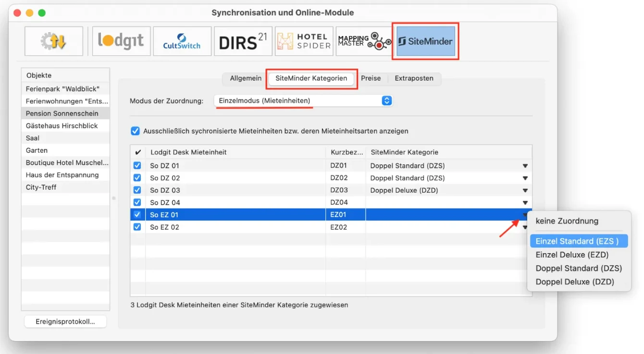Viewport: 644px width, 354px height.
Task: Click the DZ03 short code cell
Action: tap(346, 190)
